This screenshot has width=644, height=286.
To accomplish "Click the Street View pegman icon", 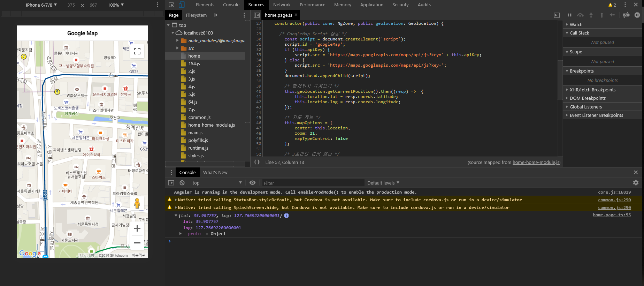I will (137, 203).
